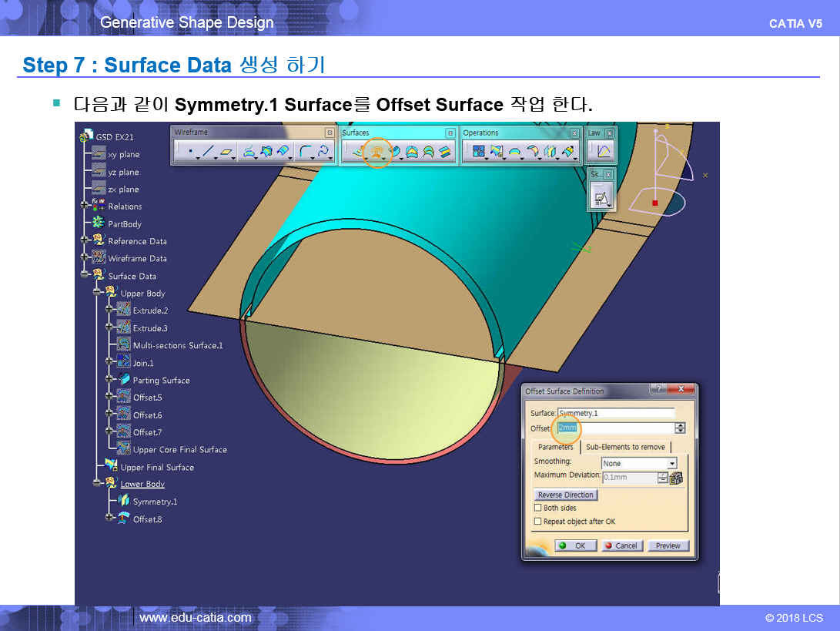Open the Smoothing dropdown
The width and height of the screenshot is (840, 631).
click(x=672, y=463)
